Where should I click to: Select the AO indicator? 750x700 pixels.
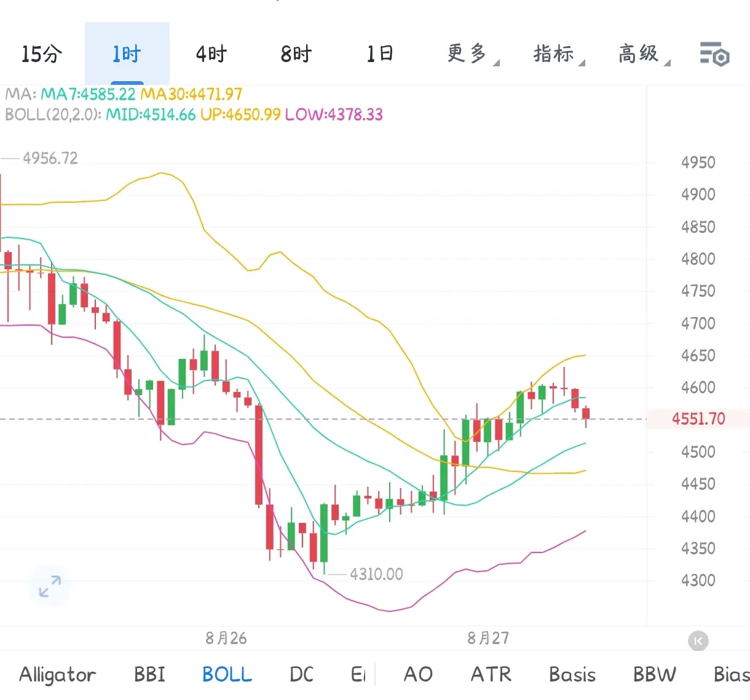click(418, 674)
